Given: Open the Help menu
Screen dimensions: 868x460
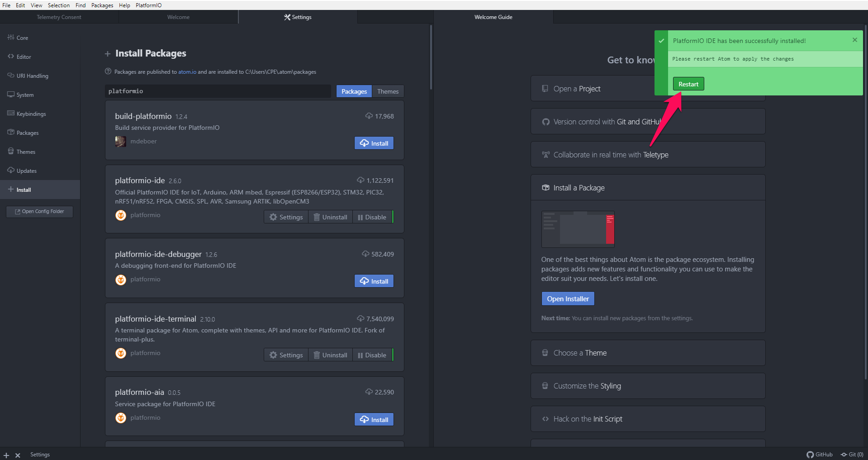Looking at the screenshot, I should (124, 5).
